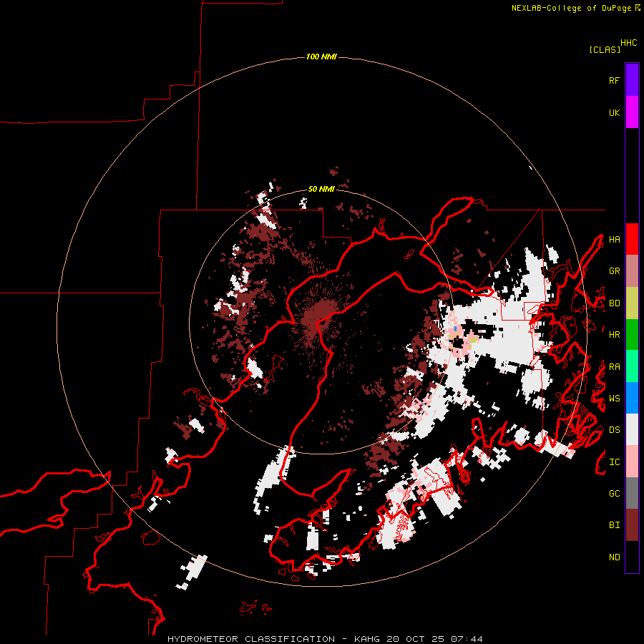This screenshot has height=644, width=644.
Task: Click the RA legend label
Action: point(614,367)
